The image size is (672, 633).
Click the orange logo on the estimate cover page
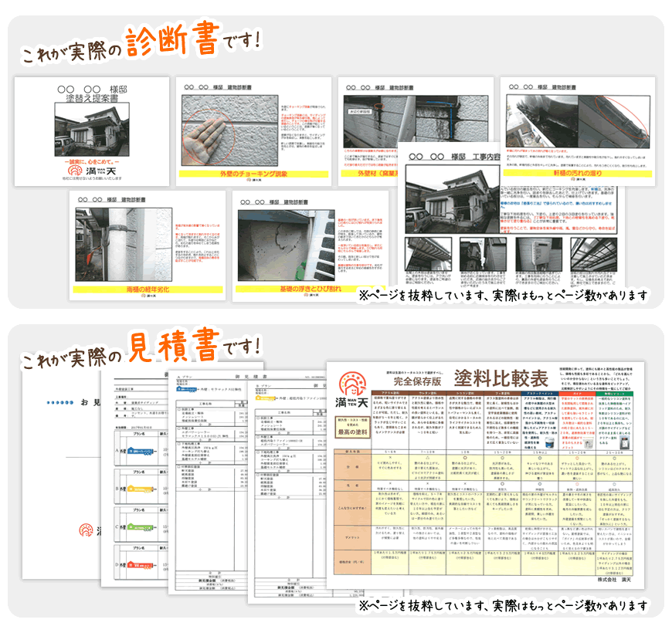pos(87,530)
